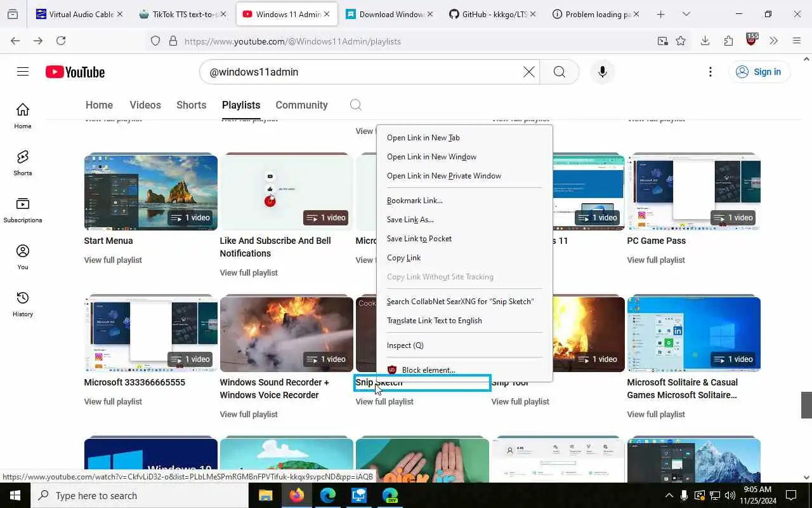The height and width of the screenshot is (508, 812).
Task: Go to Home in YouTube sidebar
Action: pyautogui.click(x=23, y=116)
